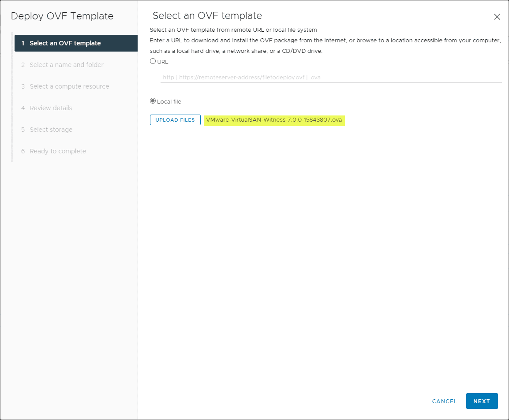Image resolution: width=509 pixels, height=420 pixels.
Task: Click the Local file option label text
Action: [x=169, y=102]
